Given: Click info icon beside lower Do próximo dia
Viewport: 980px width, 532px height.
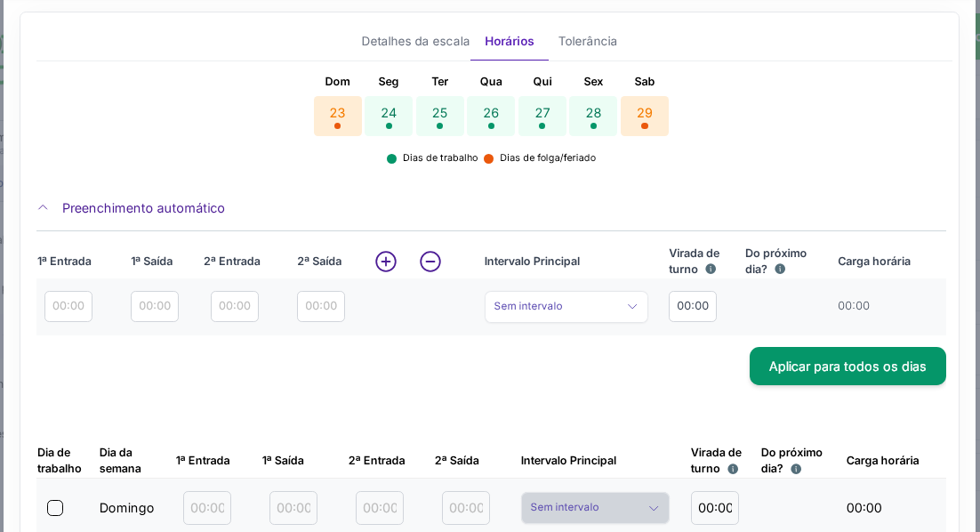Looking at the screenshot, I should (796, 469).
